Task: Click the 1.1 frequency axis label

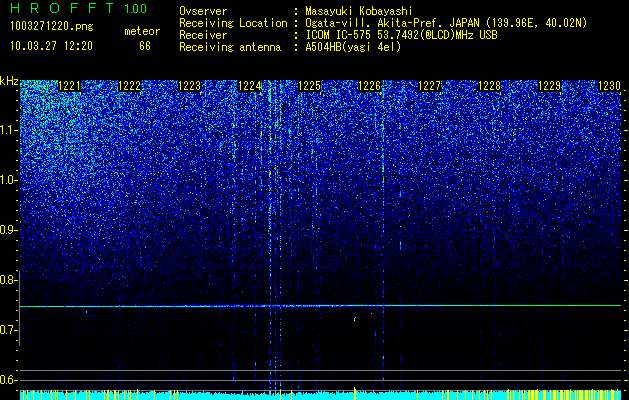Action: click(8, 130)
